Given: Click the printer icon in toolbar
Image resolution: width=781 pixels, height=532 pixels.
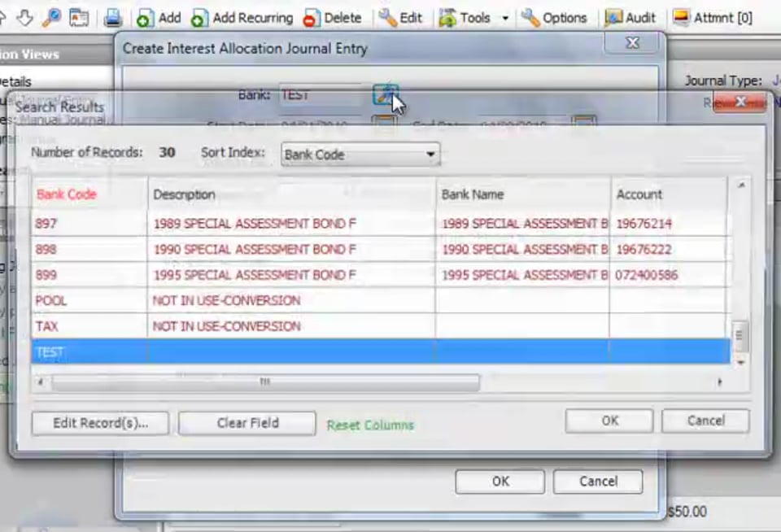Looking at the screenshot, I should pyautogui.click(x=113, y=19).
